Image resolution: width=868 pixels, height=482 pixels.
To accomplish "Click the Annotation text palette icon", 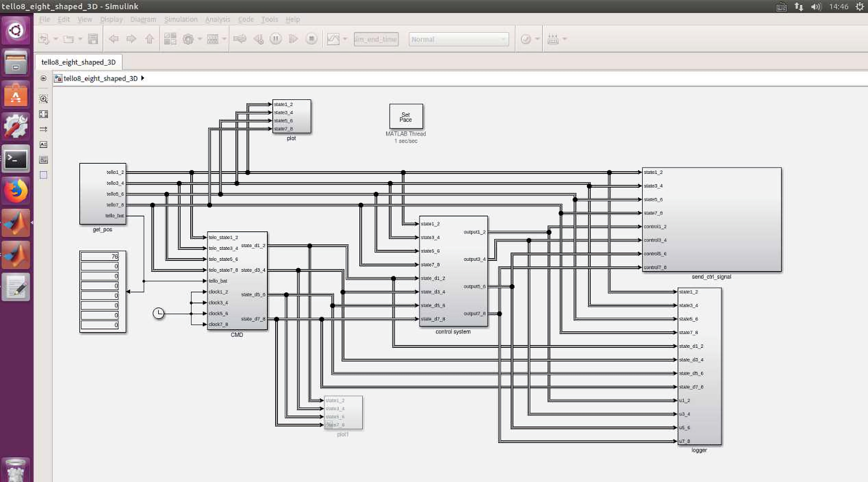I will pyautogui.click(x=43, y=144).
